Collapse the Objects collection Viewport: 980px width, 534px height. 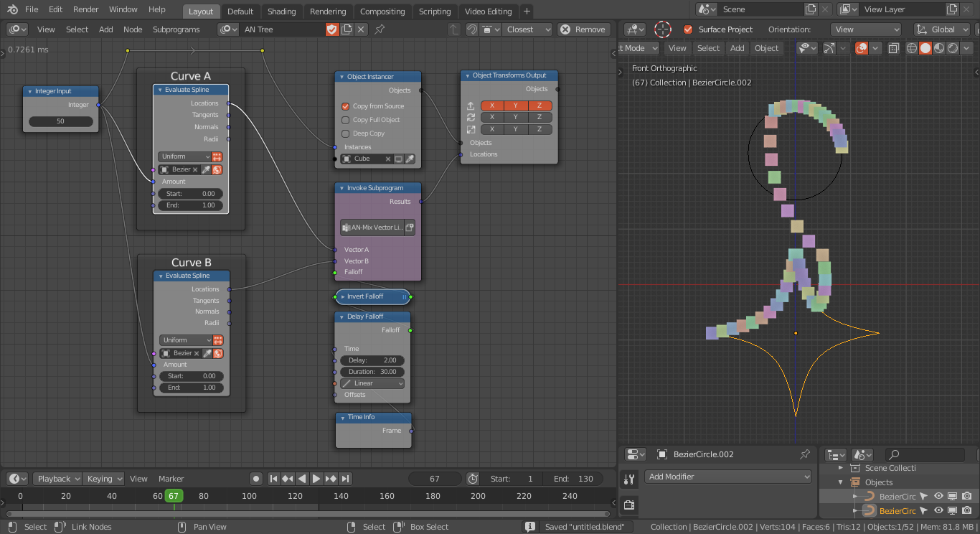coord(841,482)
